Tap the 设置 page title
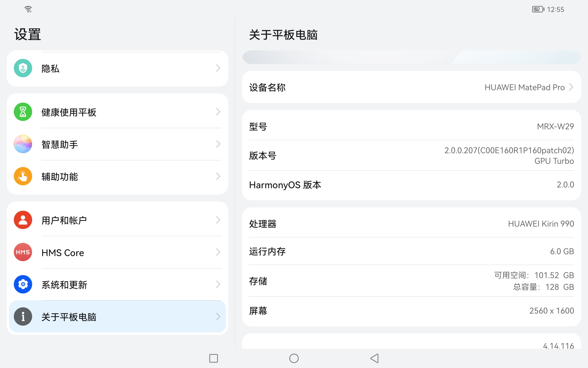Image resolution: width=588 pixels, height=368 pixels. [x=28, y=34]
